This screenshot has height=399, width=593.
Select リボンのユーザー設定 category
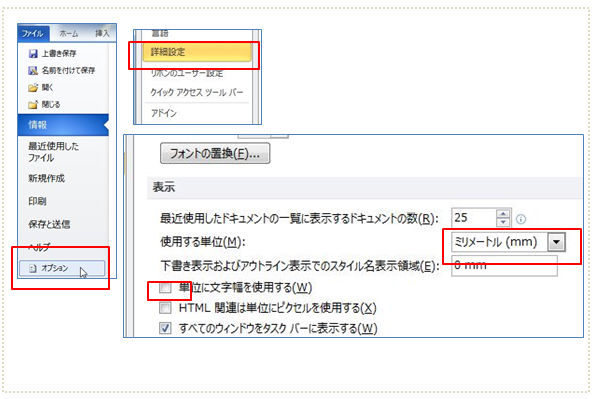pos(187,73)
